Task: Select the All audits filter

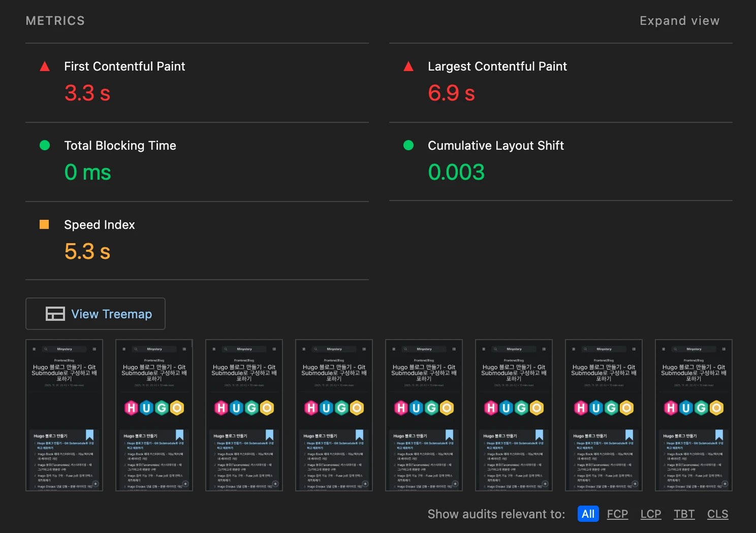Action: [588, 514]
